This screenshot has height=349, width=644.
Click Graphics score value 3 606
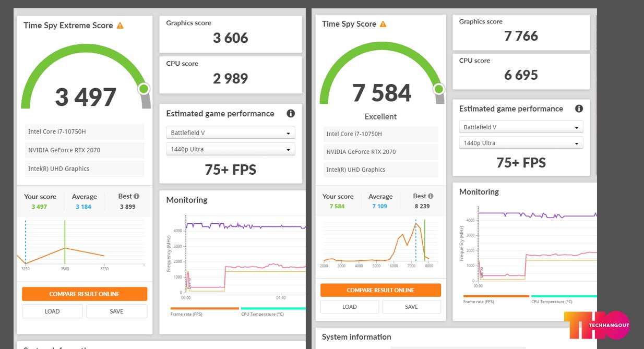[x=231, y=38]
